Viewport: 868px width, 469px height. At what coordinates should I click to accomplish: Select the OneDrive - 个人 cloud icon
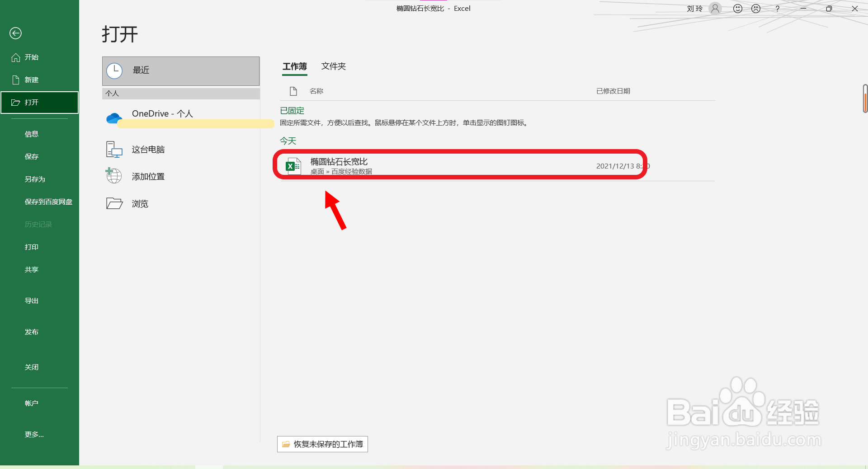114,116
